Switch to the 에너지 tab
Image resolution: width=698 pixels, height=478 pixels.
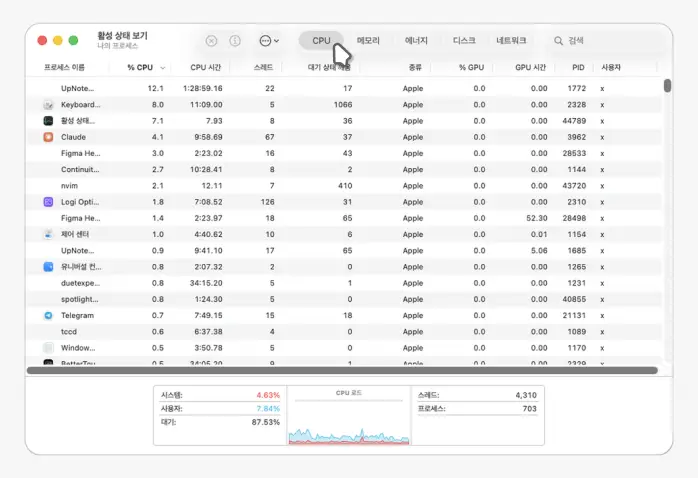416,41
